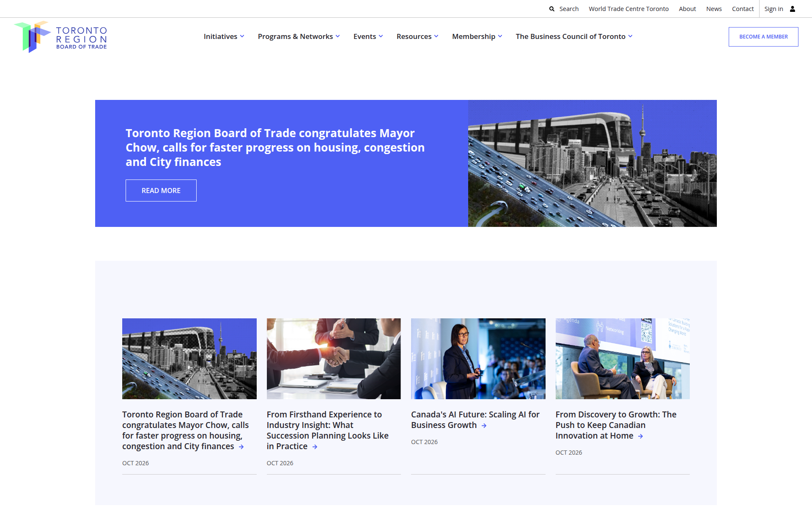Screen dimensions: 812x508
Task: Open the highway thumbnail in Mayor Chow card
Action: click(189, 359)
